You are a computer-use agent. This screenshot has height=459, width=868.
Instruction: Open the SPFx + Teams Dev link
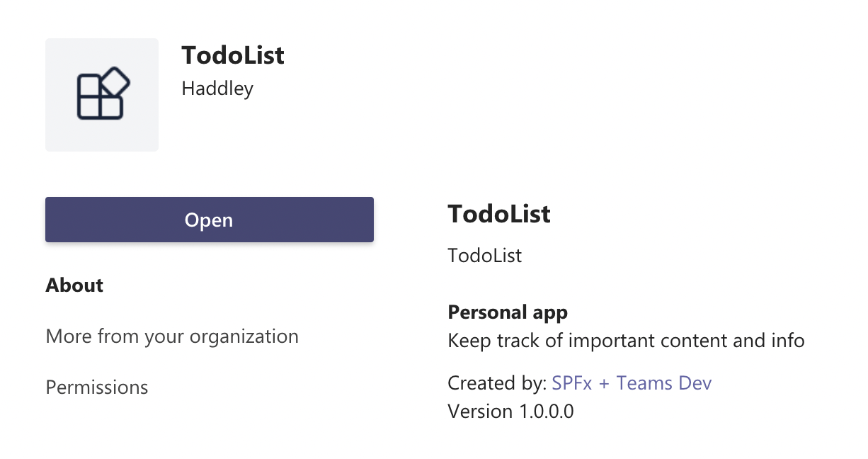coord(632,383)
